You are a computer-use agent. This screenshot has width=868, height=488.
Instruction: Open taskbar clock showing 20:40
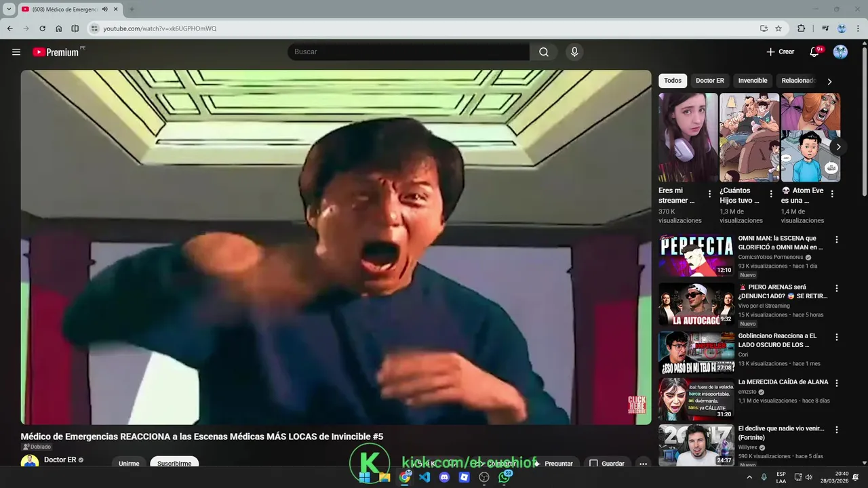835,477
